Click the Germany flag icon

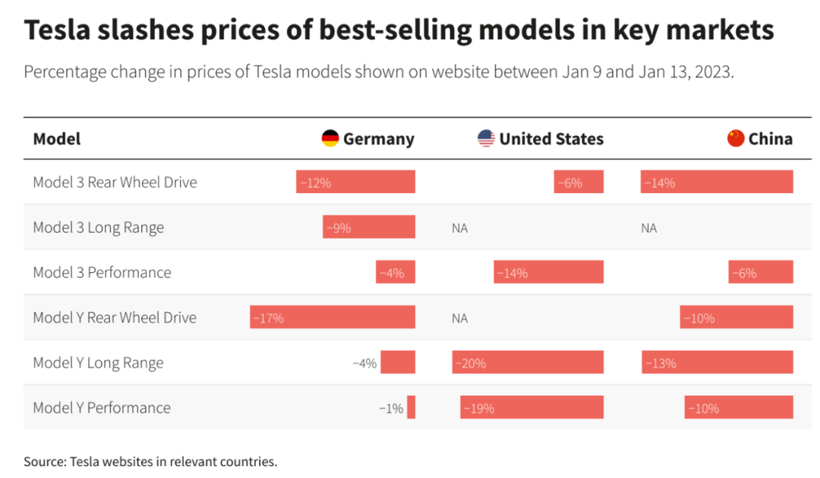(x=330, y=138)
